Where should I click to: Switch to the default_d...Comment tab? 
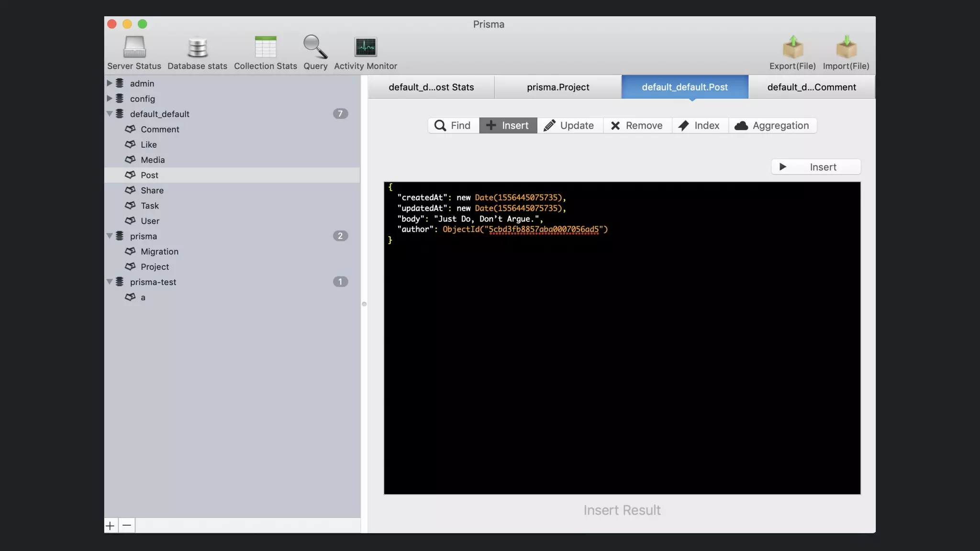[x=812, y=87]
